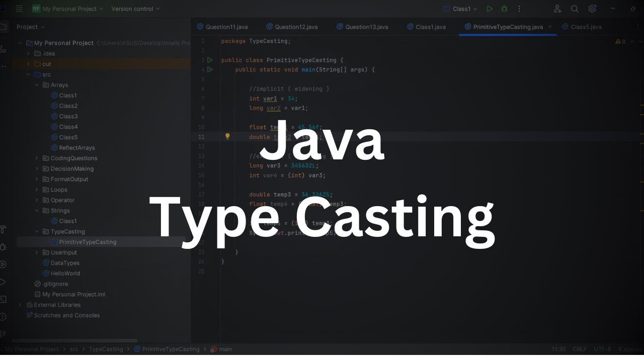
Task: Collapse the Strings package
Action: [37, 211]
